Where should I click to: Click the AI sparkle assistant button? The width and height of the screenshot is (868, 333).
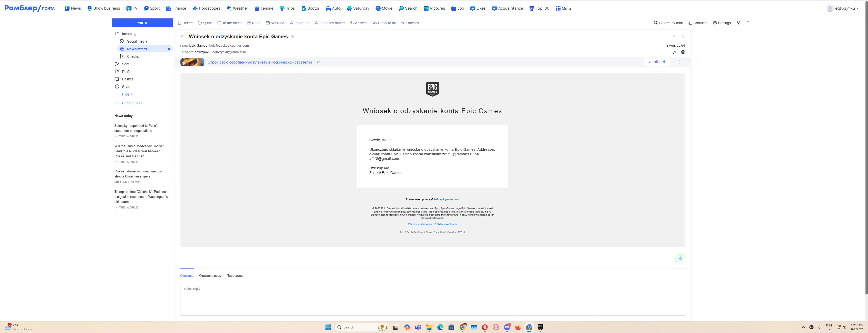tap(680, 259)
